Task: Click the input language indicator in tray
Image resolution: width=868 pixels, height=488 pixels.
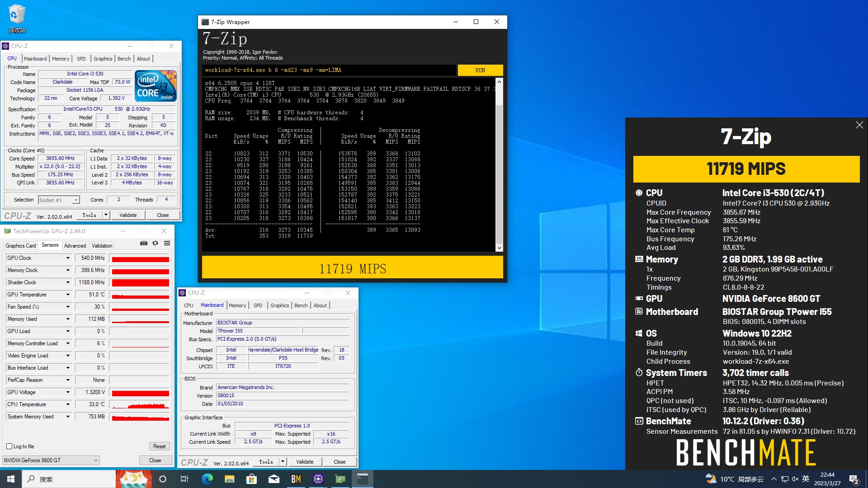Action: [x=806, y=479]
